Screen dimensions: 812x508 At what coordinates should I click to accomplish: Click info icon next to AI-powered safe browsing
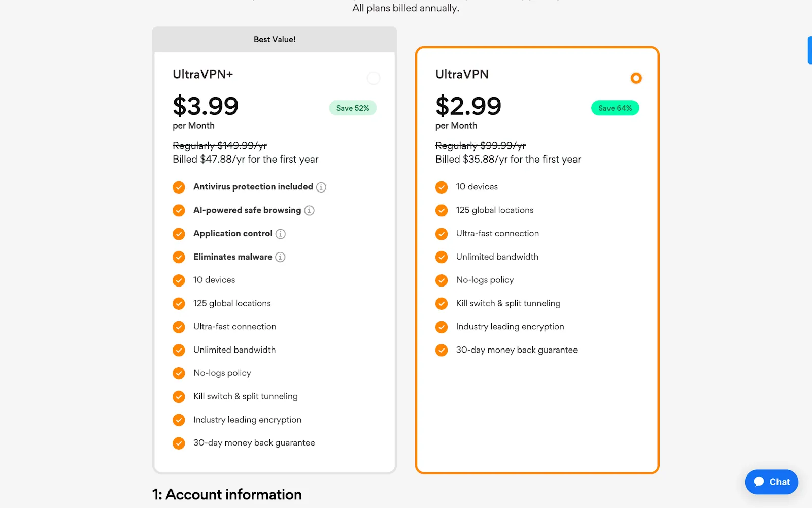(x=309, y=210)
